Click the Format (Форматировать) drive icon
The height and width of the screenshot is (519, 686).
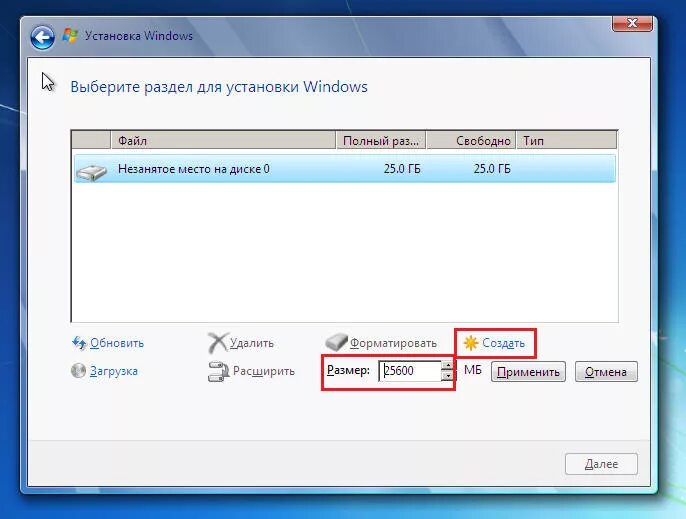point(336,342)
